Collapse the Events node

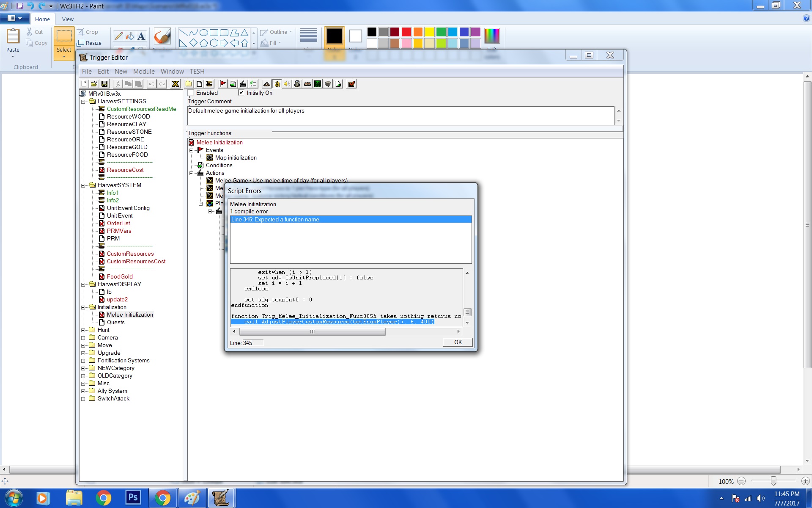click(x=192, y=150)
